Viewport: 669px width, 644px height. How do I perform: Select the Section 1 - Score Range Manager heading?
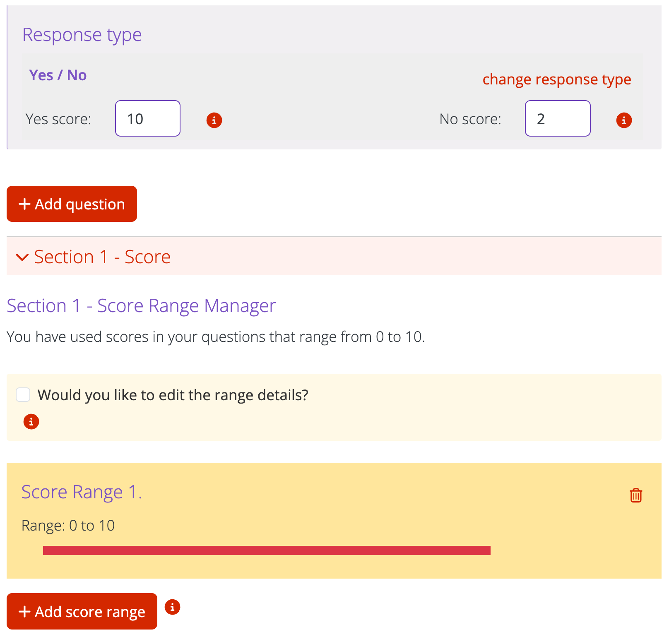click(x=141, y=306)
